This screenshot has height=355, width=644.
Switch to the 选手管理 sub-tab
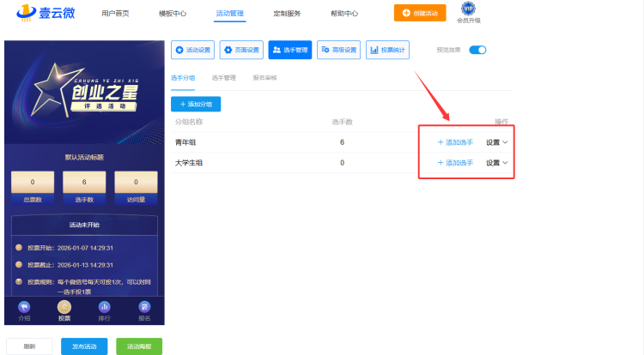223,78
